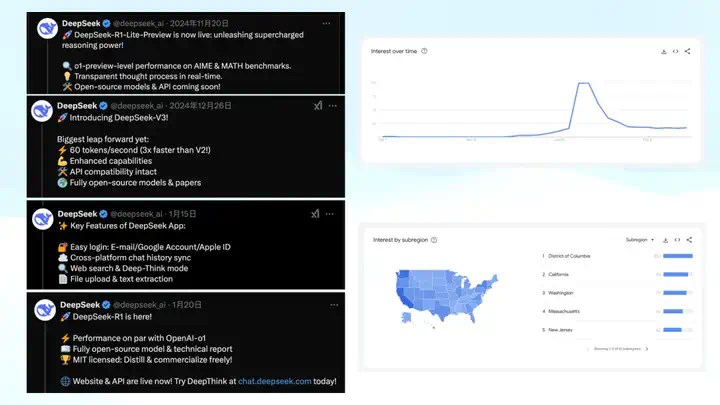Share the Interest over time chart
Viewport: 720px width, 405px height.
tap(687, 51)
